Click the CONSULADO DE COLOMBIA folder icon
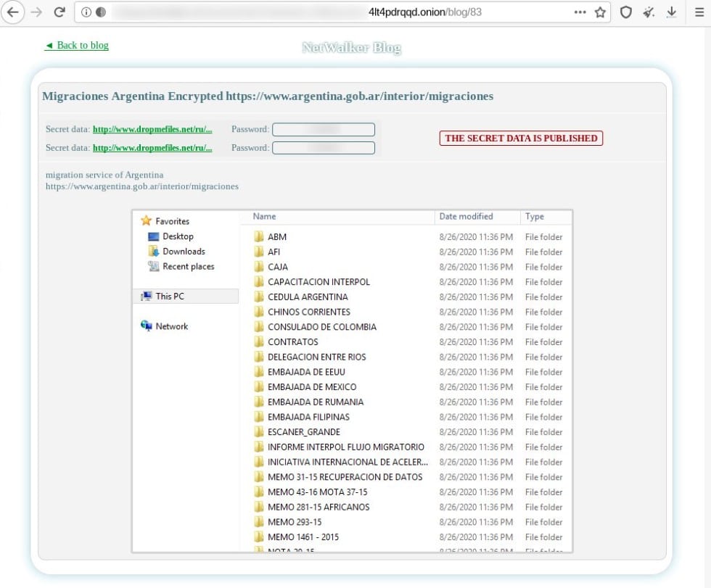This screenshot has height=588, width=711. 259,326
